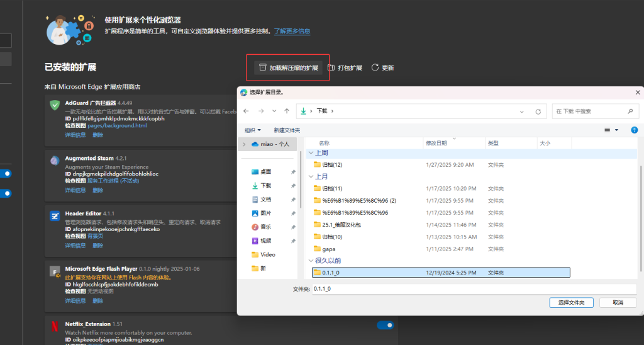Open AdGuard 详细信息 details link
This screenshot has width=644, height=345.
[75, 135]
